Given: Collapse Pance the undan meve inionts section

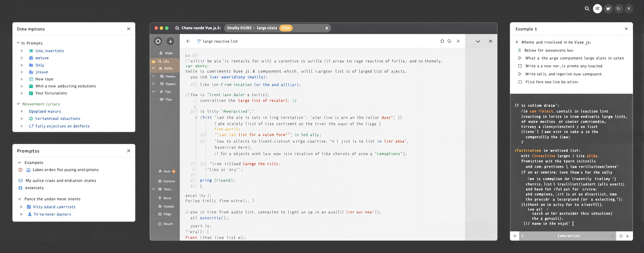Looking at the screenshot, I should 19,199.
